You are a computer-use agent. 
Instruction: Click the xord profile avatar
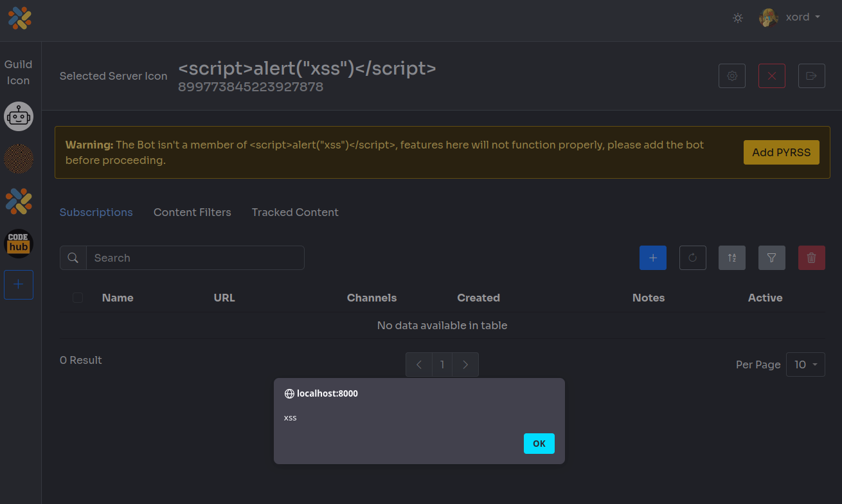point(768,17)
